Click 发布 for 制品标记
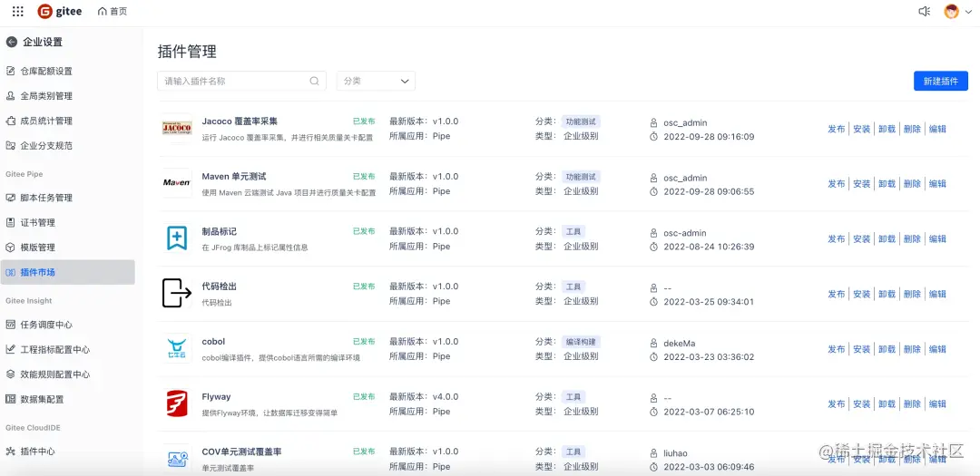 pyautogui.click(x=837, y=238)
